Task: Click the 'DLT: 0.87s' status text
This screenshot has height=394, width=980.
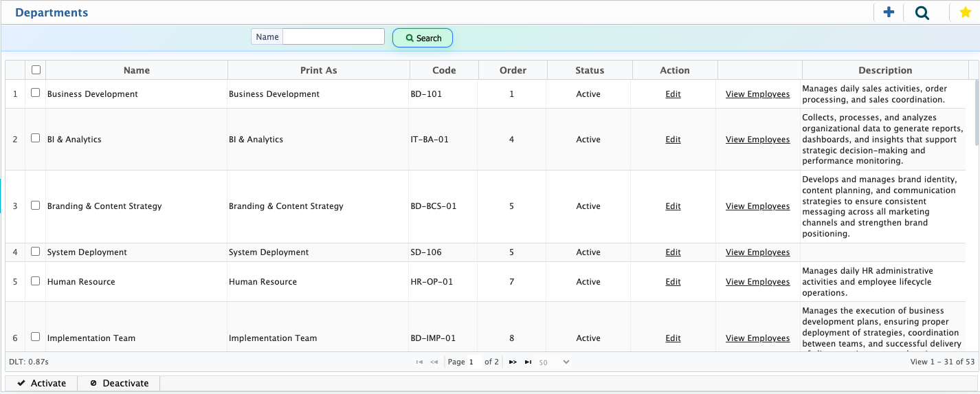Action: pos(29,362)
